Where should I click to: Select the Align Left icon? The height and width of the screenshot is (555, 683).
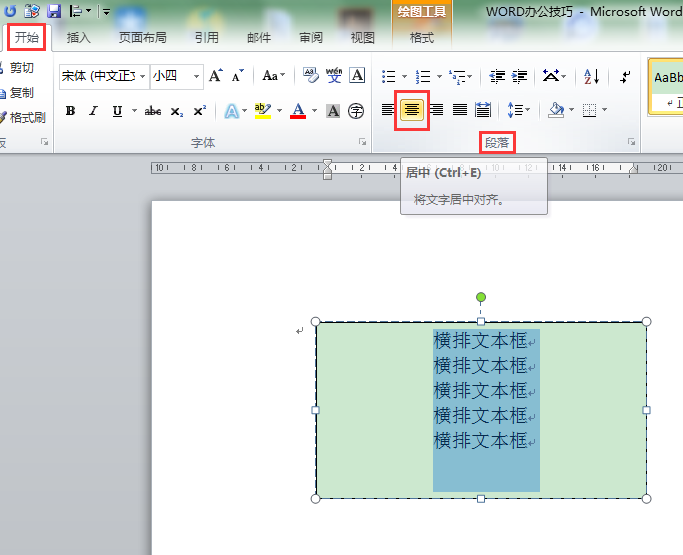click(x=388, y=110)
